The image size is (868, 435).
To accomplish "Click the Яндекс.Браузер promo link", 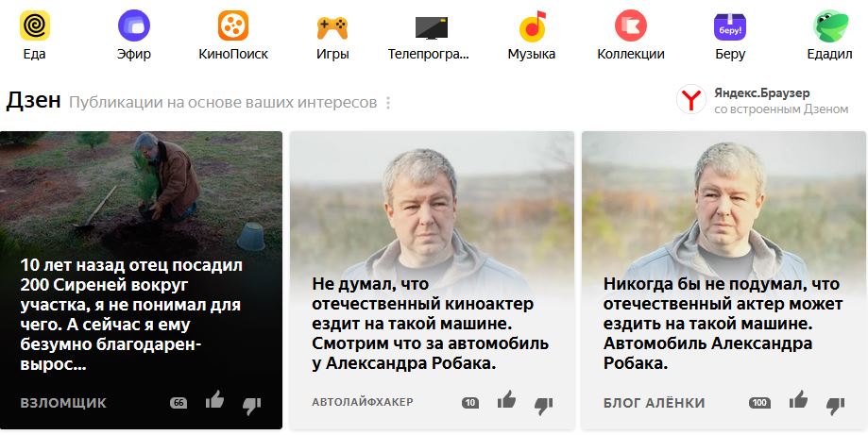I will 762,100.
